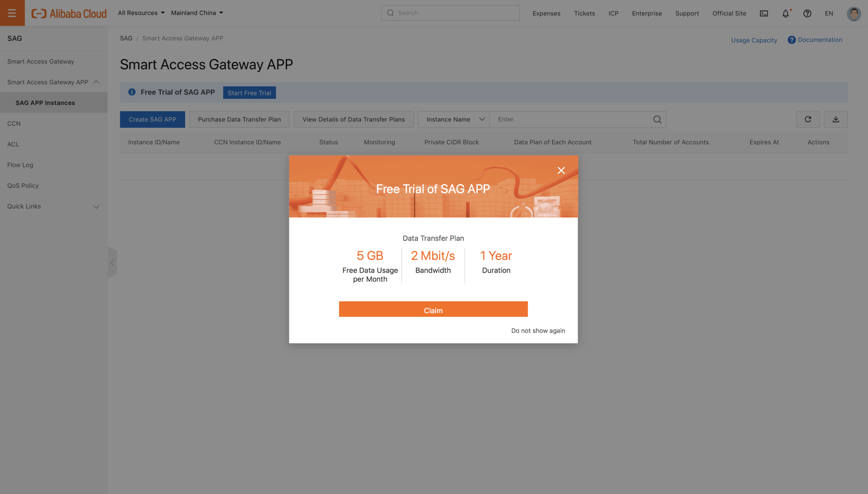The width and height of the screenshot is (868, 494).
Task: Refresh the instance list
Action: 808,119
